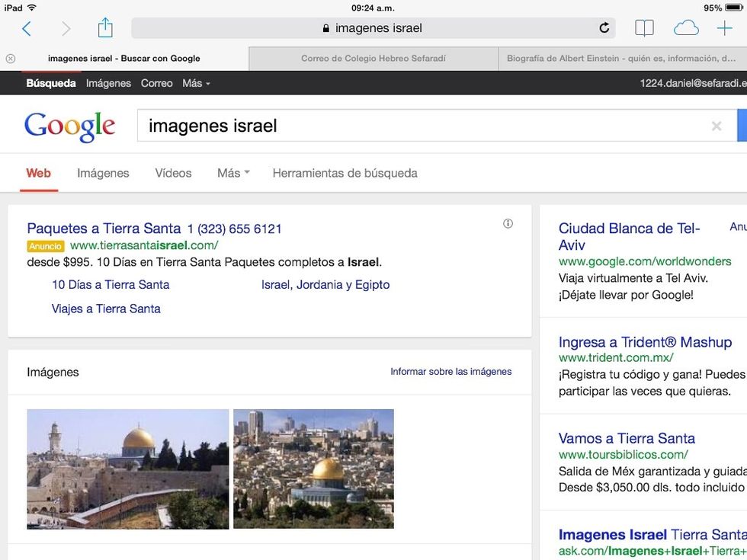Screen dimensions: 747x560
Task: Add a new tab with plus icon
Action: [x=724, y=28]
